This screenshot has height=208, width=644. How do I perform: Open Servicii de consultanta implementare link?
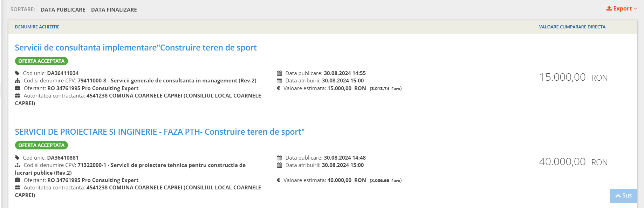[136, 48]
